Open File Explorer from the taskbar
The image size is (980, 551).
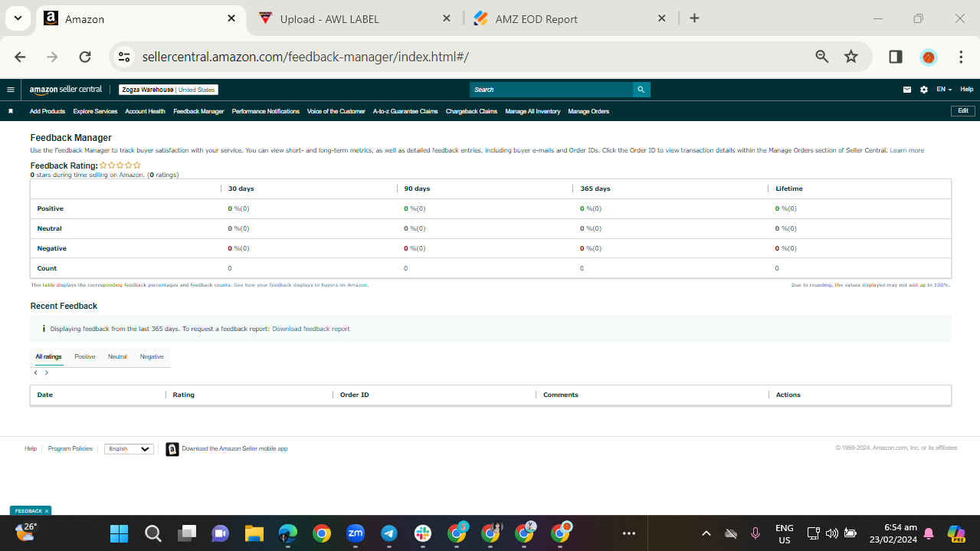pos(254,533)
